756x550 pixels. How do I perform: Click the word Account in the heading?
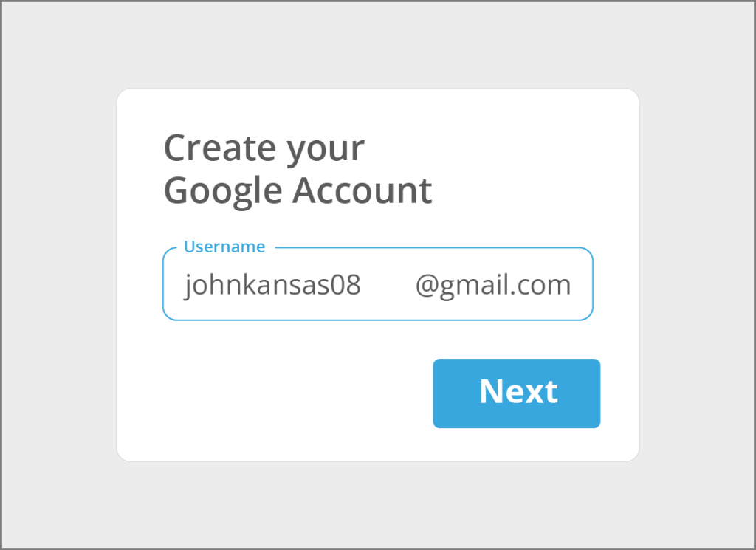click(x=362, y=190)
